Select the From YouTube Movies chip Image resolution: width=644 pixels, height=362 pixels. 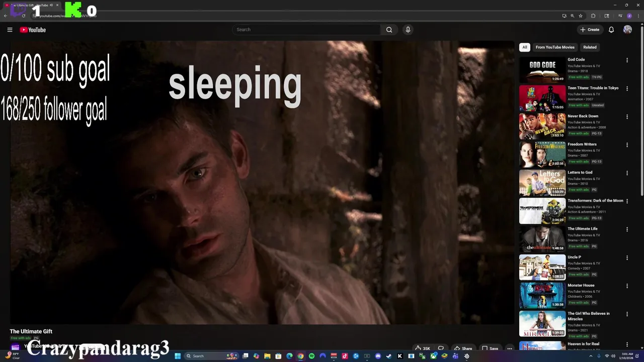(555, 47)
